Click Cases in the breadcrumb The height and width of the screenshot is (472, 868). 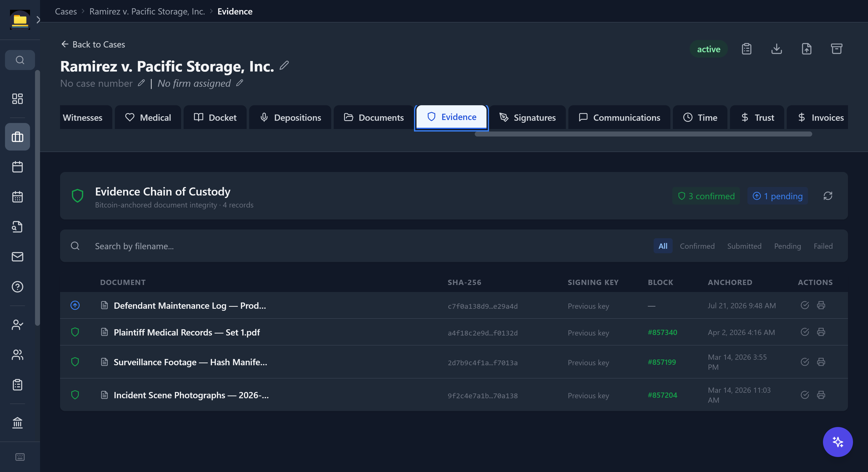tap(66, 11)
